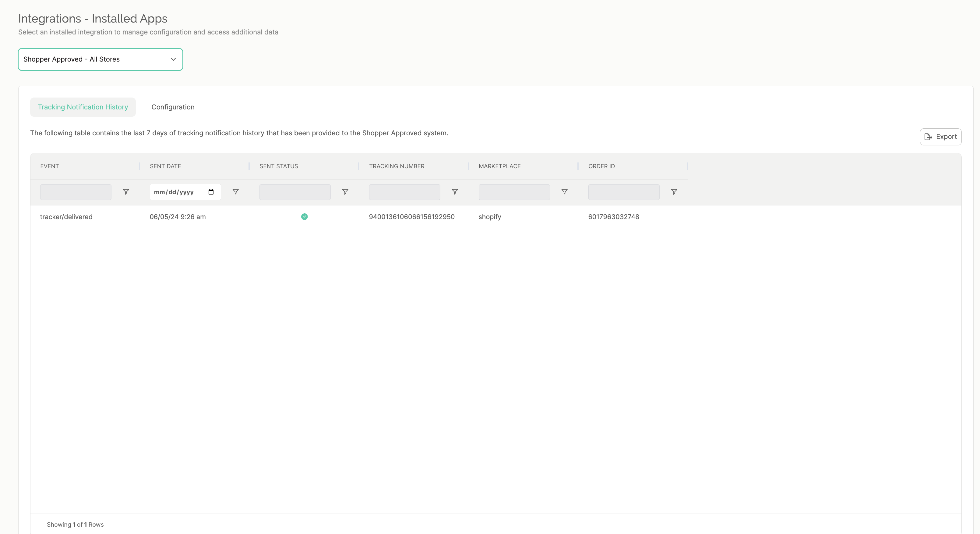This screenshot has width=980, height=534.
Task: Open the calendar picker in Sent Date filter
Action: 211,192
